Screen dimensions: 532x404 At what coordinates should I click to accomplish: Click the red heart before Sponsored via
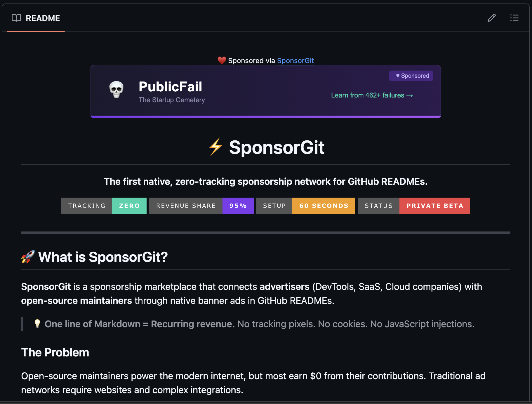tap(222, 60)
